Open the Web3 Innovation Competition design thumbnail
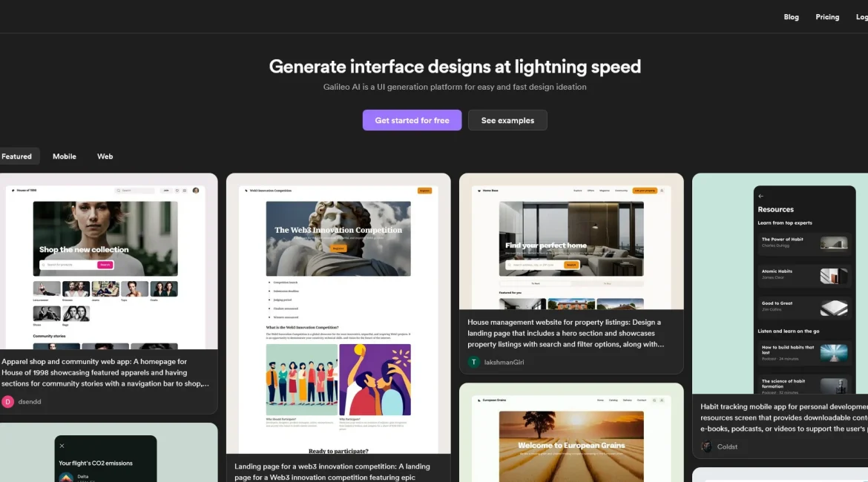Screen dimensions: 868x482 (338, 314)
